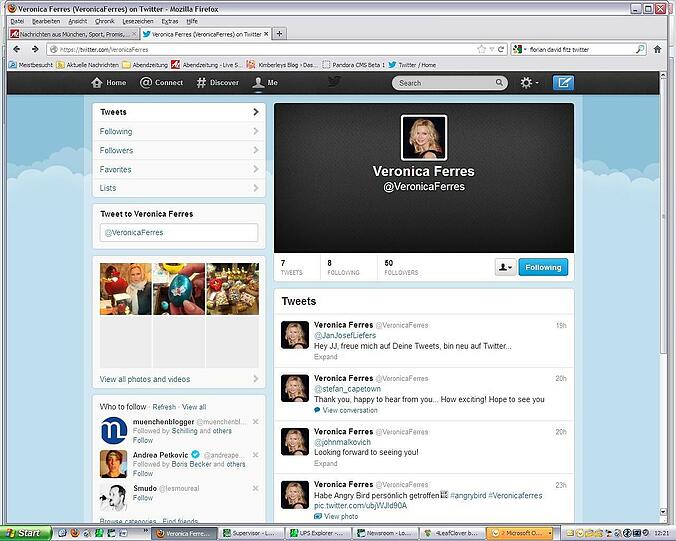Viewport: 676px width, 541px height.
Task: Click the Firefox forward arrow
Action: pyautogui.click(x=35, y=49)
